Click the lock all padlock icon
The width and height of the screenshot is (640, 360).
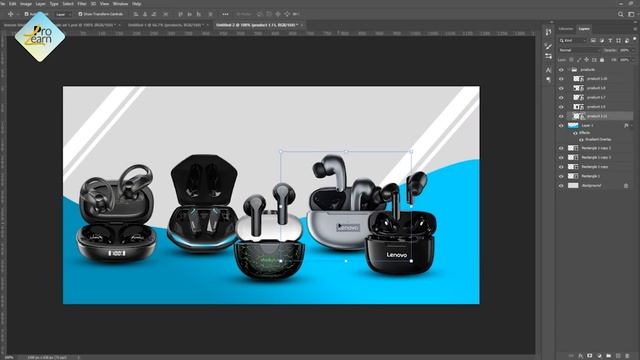(x=602, y=60)
